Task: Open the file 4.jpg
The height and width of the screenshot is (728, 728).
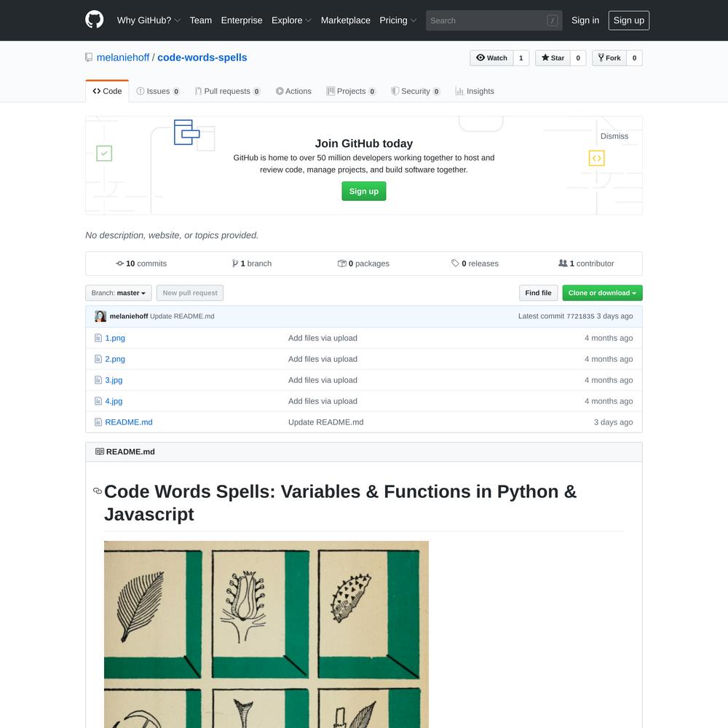Action: (114, 401)
